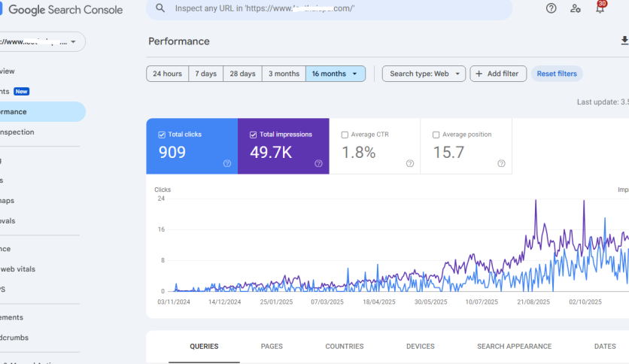
Task: Open help tooltip for Average position
Action: click(x=501, y=163)
